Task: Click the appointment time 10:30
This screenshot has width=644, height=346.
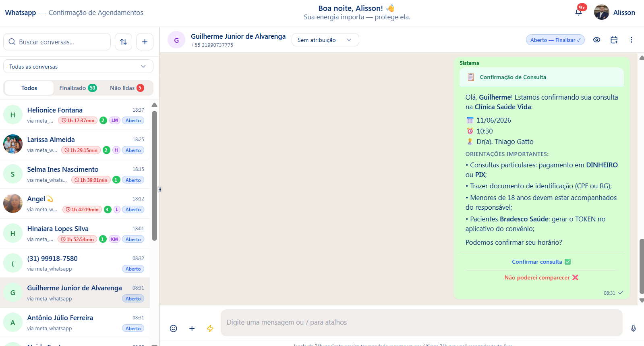Action: (485, 131)
